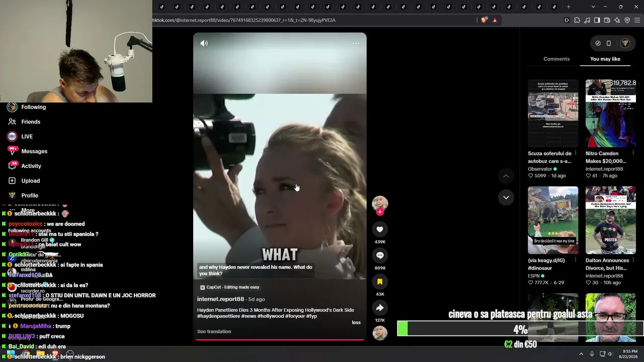
Task: Click the microphone icon in the system tray
Action: (592, 354)
